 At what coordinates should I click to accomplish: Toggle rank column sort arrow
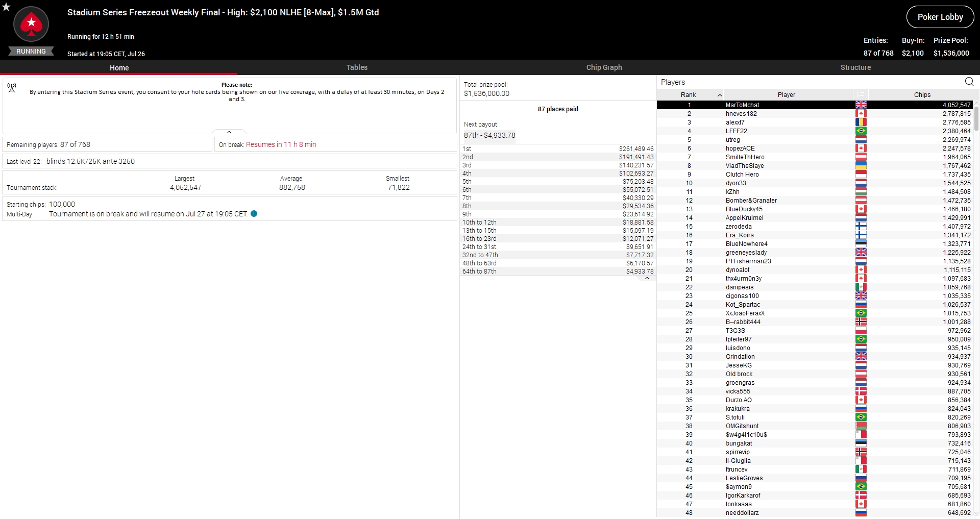(x=720, y=95)
